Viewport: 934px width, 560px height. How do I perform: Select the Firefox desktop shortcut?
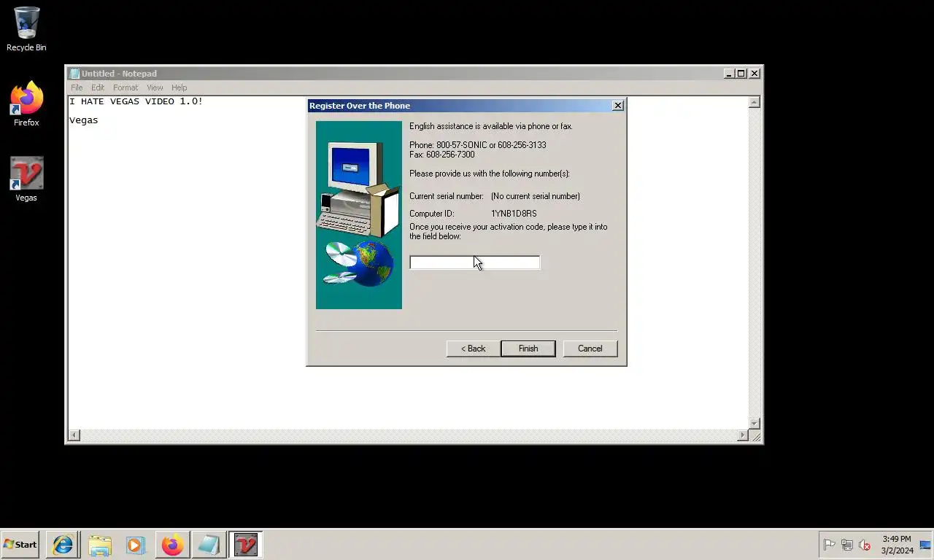pyautogui.click(x=26, y=104)
